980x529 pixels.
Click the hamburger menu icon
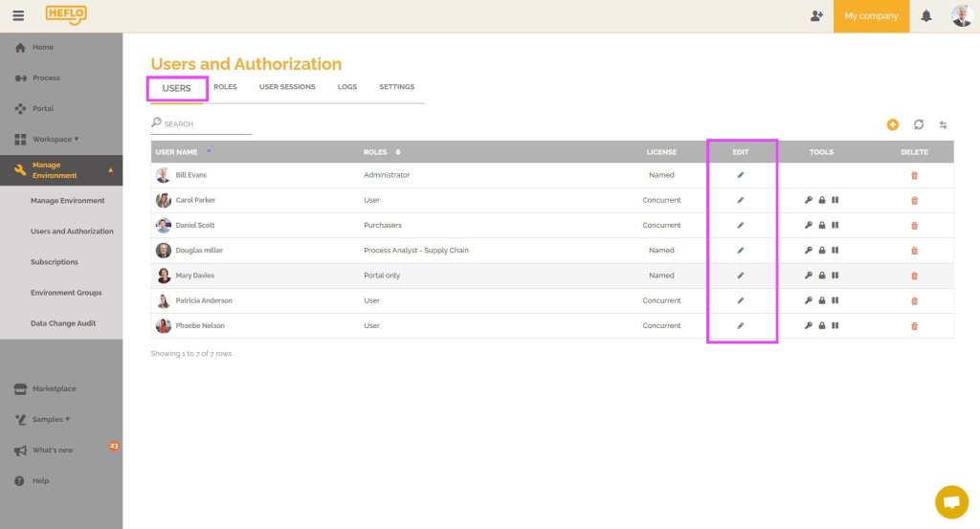click(x=18, y=15)
